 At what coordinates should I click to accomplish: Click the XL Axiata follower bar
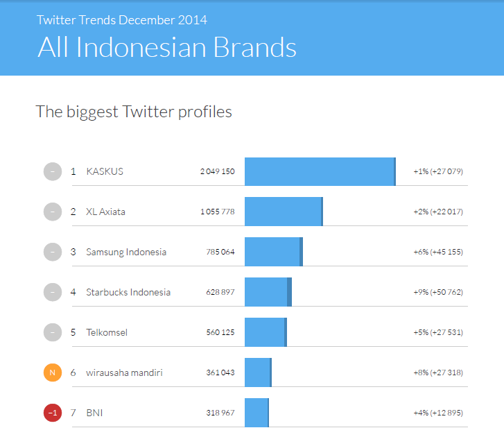(x=284, y=212)
